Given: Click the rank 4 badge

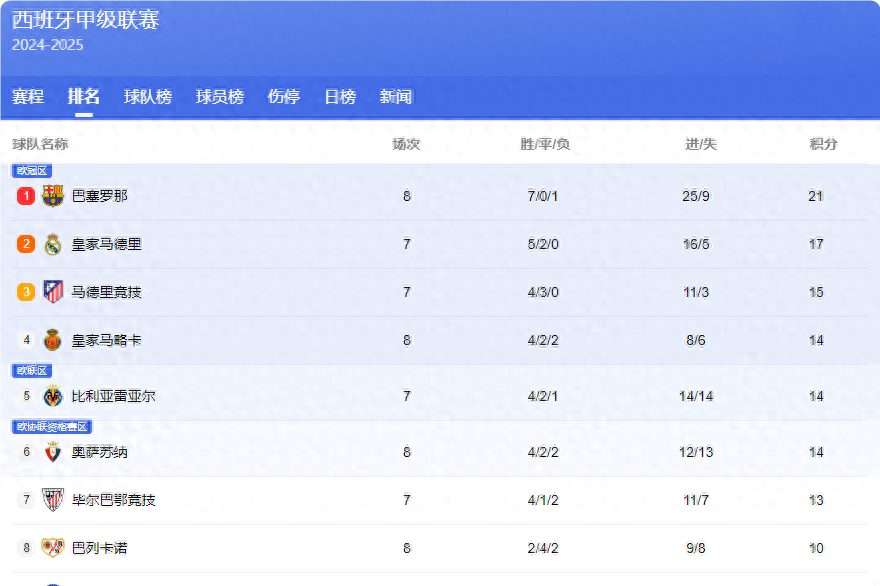Looking at the screenshot, I should (26, 340).
